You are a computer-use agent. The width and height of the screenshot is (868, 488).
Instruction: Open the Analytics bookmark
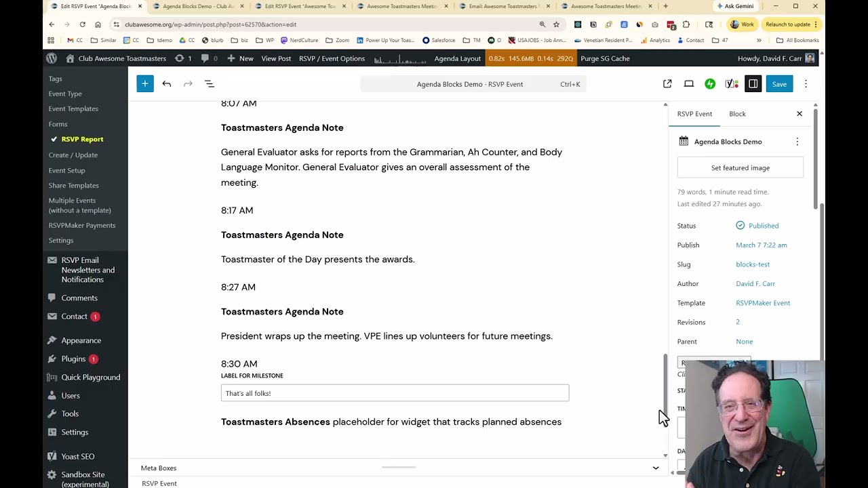[x=654, y=40]
